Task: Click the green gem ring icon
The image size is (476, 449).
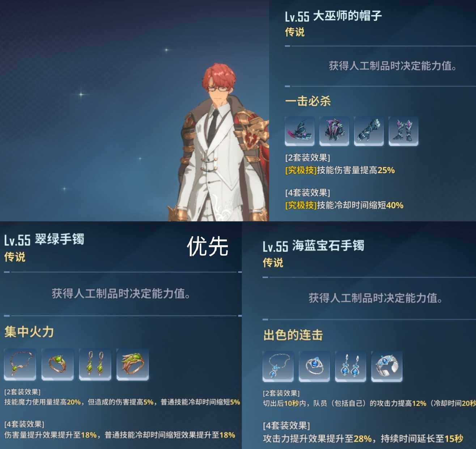Action: point(58,364)
